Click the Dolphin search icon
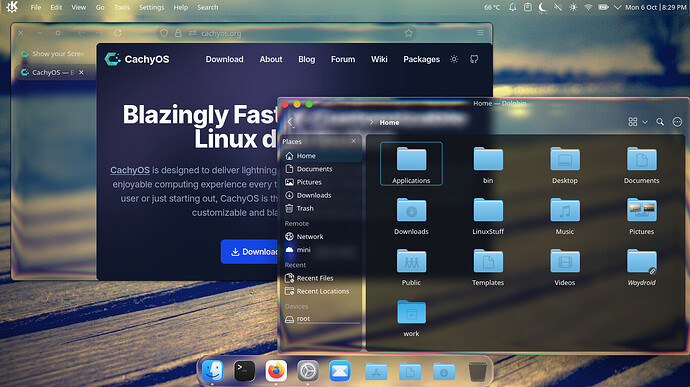 coord(660,122)
